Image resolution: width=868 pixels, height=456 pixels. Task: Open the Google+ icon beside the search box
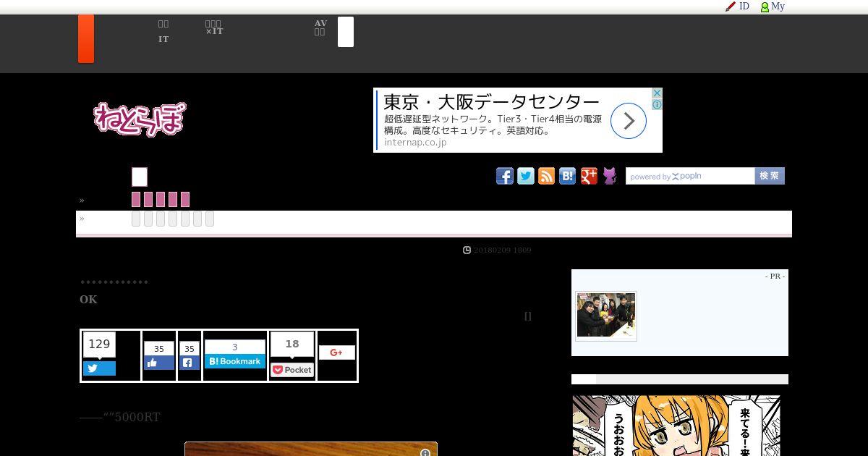(589, 176)
